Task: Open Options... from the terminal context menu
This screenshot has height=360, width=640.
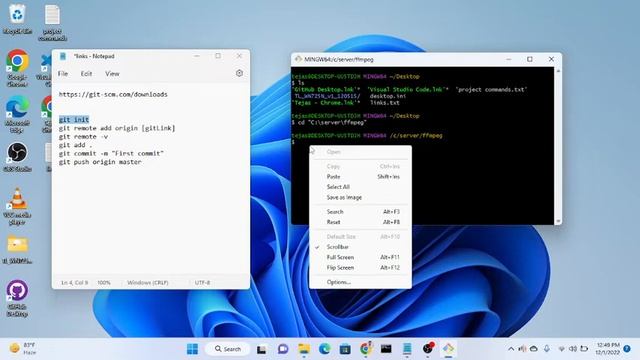Action: pos(360,282)
